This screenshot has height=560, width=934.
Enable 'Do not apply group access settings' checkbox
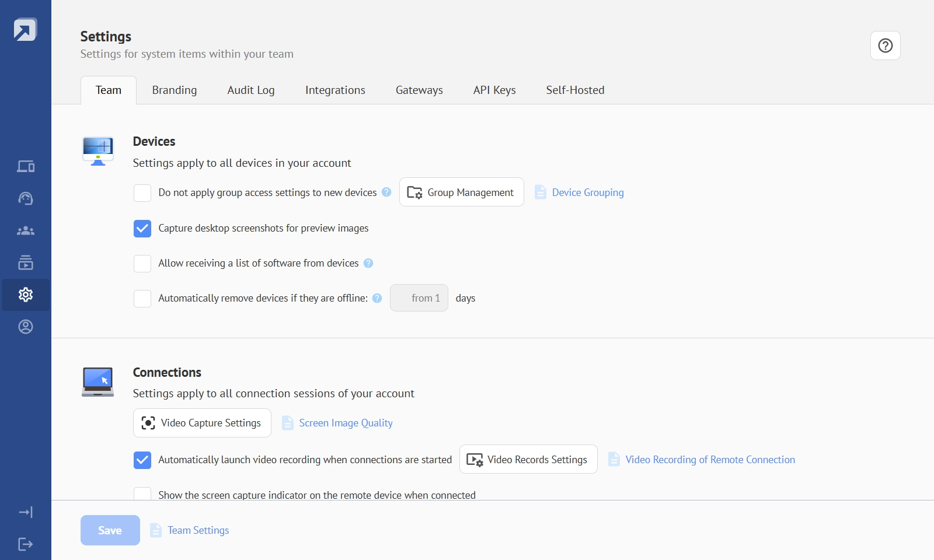[x=142, y=193]
